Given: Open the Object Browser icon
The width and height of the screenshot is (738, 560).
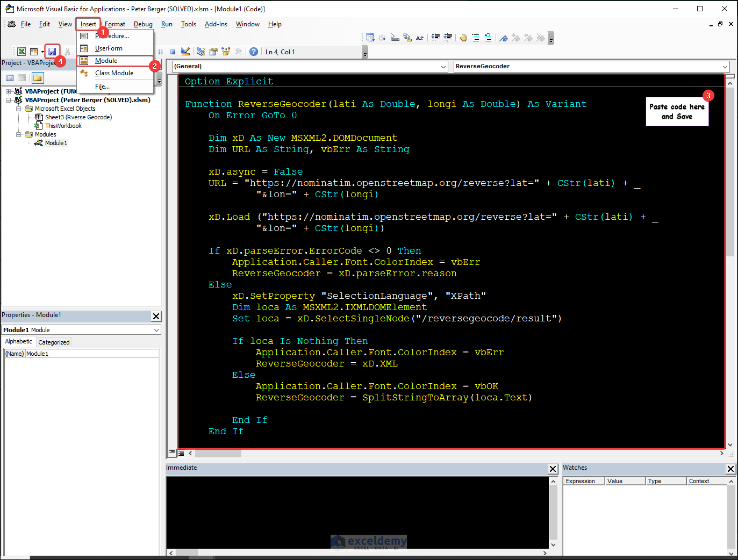Looking at the screenshot, I should tap(226, 52).
